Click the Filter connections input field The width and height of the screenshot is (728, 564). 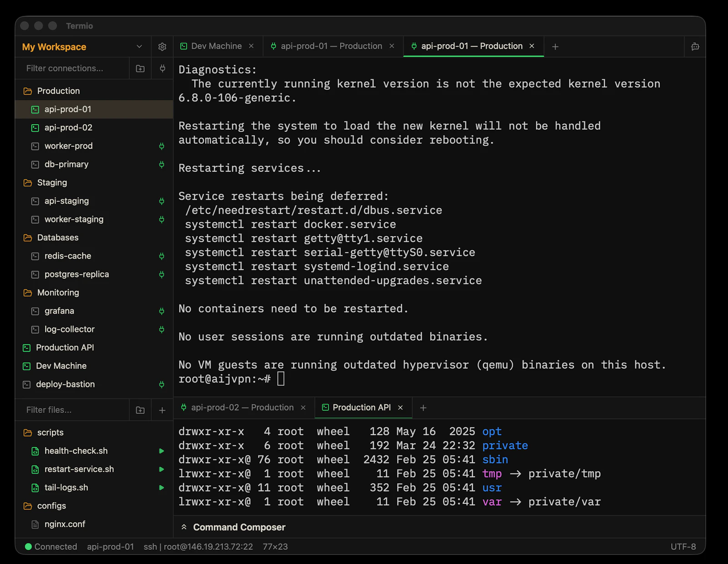point(73,69)
